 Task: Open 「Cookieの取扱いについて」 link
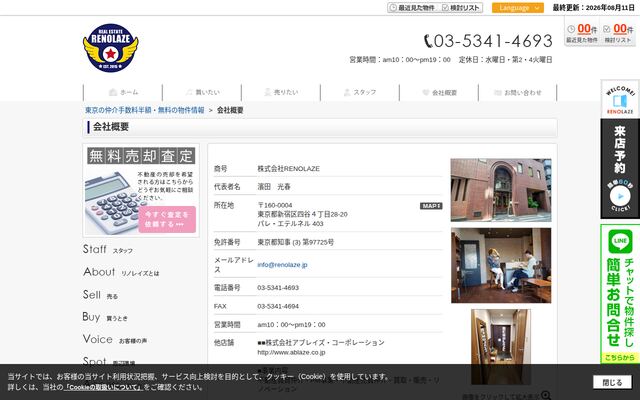103,387
